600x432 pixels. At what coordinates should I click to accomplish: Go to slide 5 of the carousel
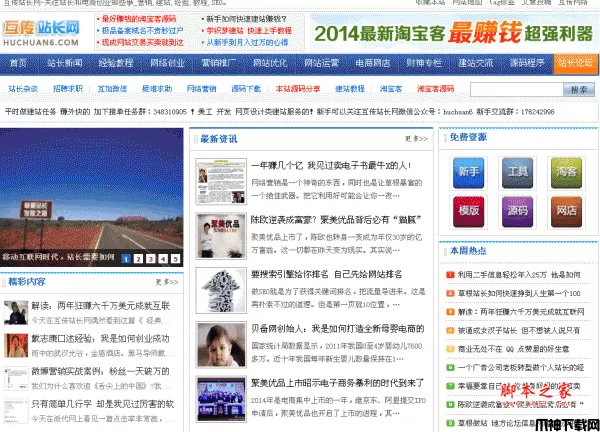tap(175, 259)
